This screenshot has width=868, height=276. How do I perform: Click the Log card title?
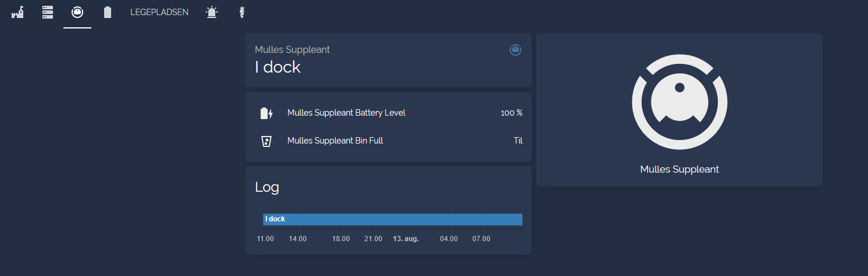tap(267, 188)
